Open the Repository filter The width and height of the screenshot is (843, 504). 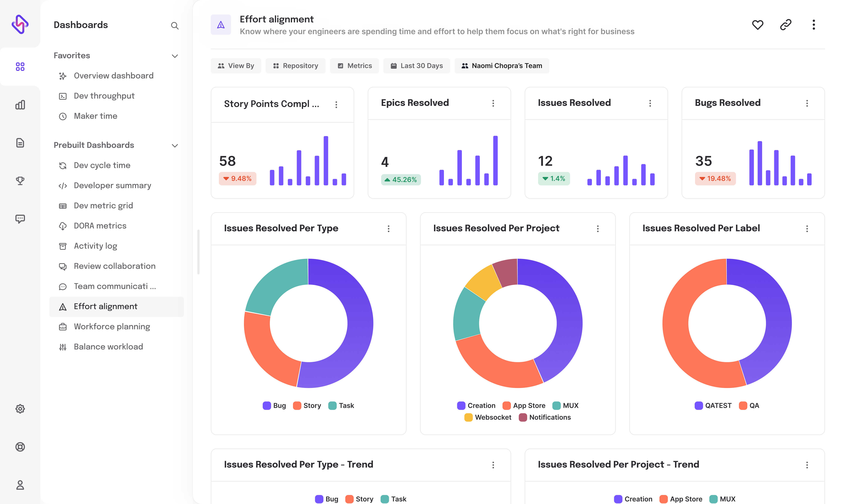click(295, 66)
